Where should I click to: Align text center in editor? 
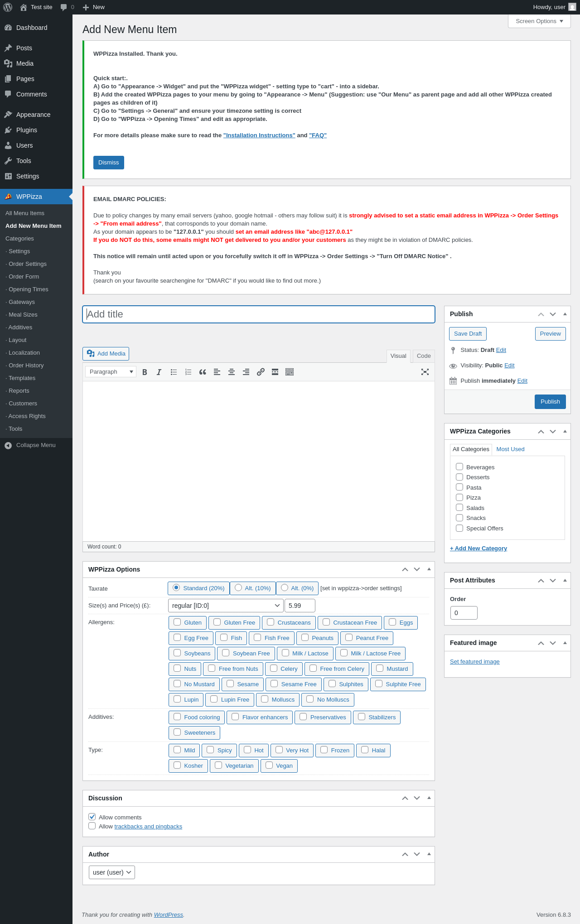coord(232,372)
